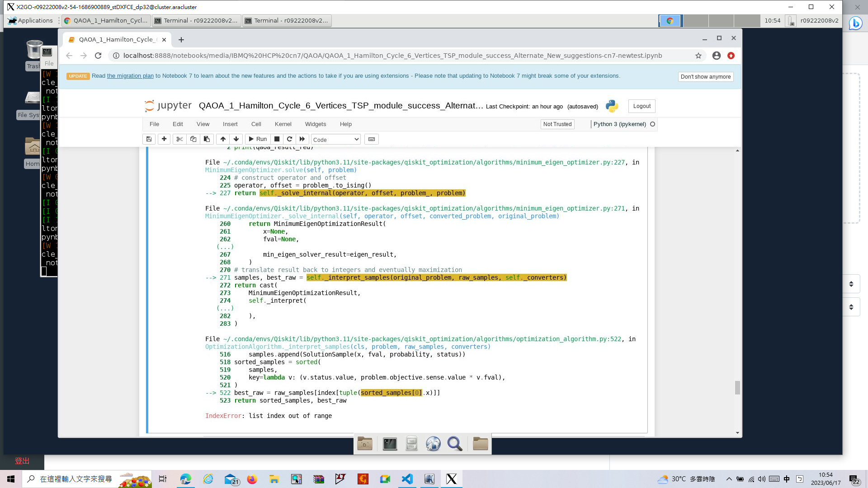868x488 pixels.
Task: Reload the browser page
Action: [98, 56]
